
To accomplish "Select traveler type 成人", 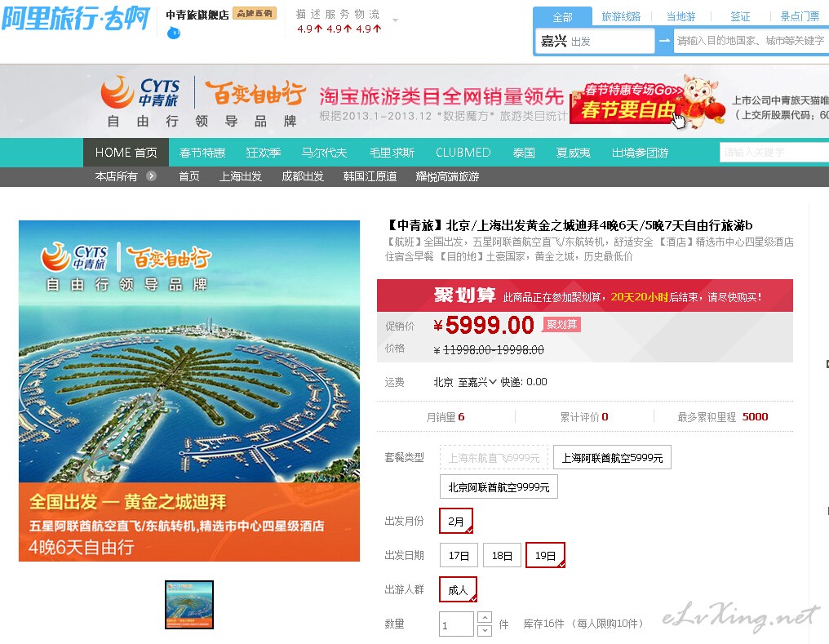I will tap(458, 590).
